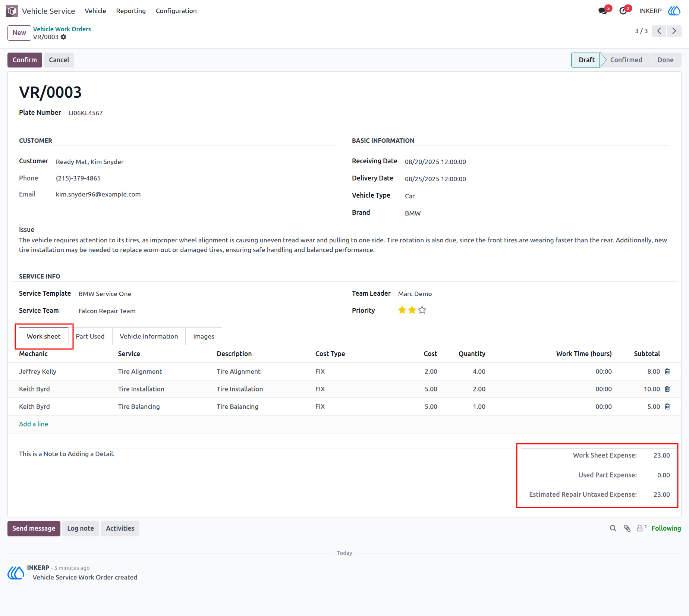
Task: Click the Send message button
Action: 34,529
